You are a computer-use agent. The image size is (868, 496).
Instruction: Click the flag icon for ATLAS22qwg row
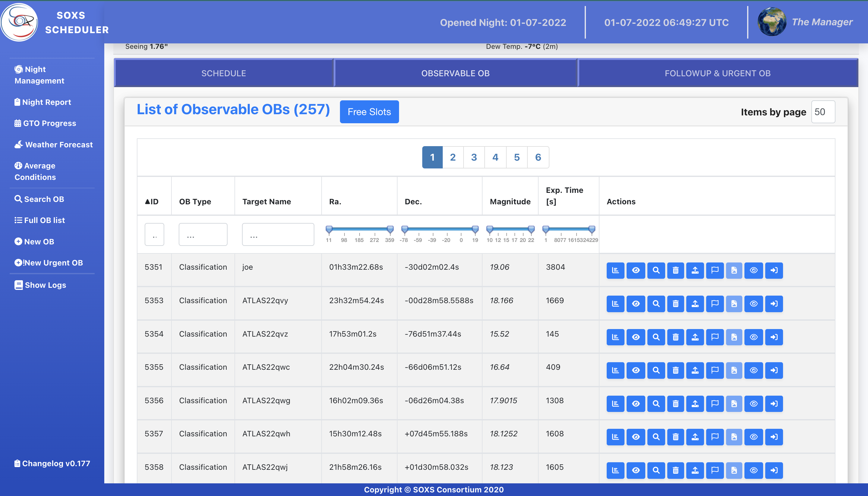[x=715, y=404]
